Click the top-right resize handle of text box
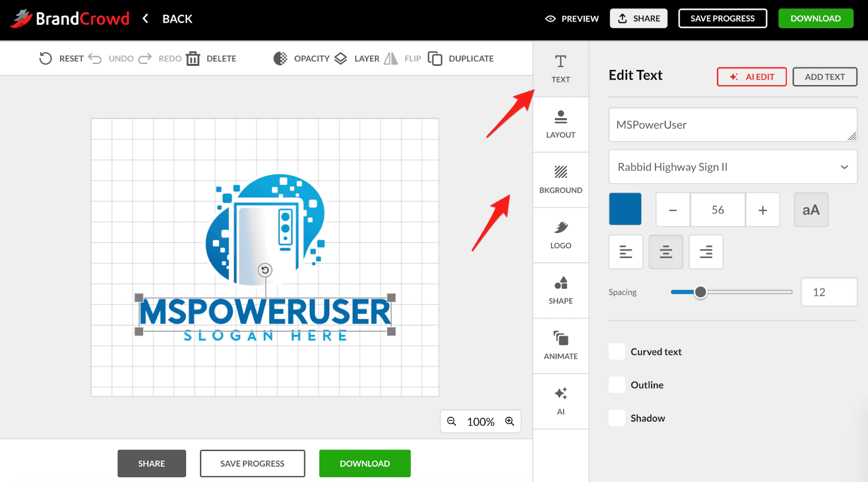868x482 pixels. (391, 297)
